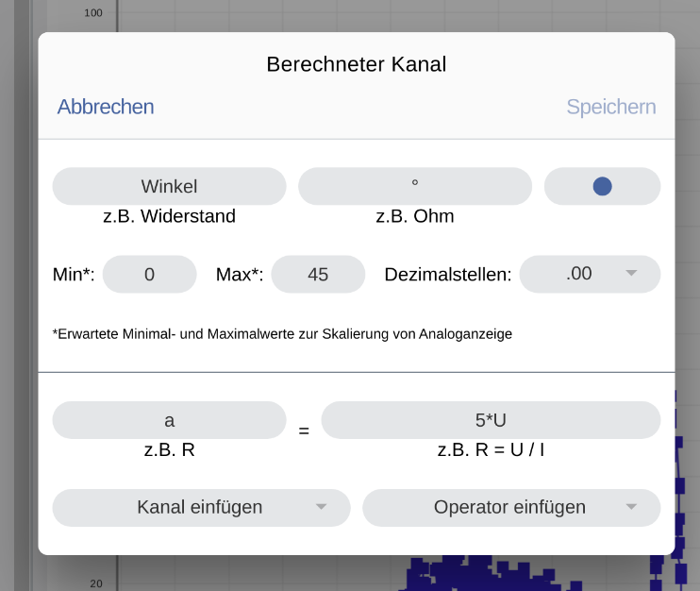Screen dimensions: 700x591
Task: Click the Berechneter Kanal dialog title
Action: tap(356, 64)
